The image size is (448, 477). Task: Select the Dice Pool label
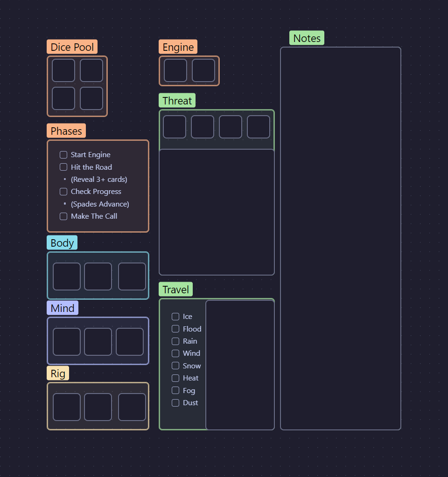click(72, 47)
